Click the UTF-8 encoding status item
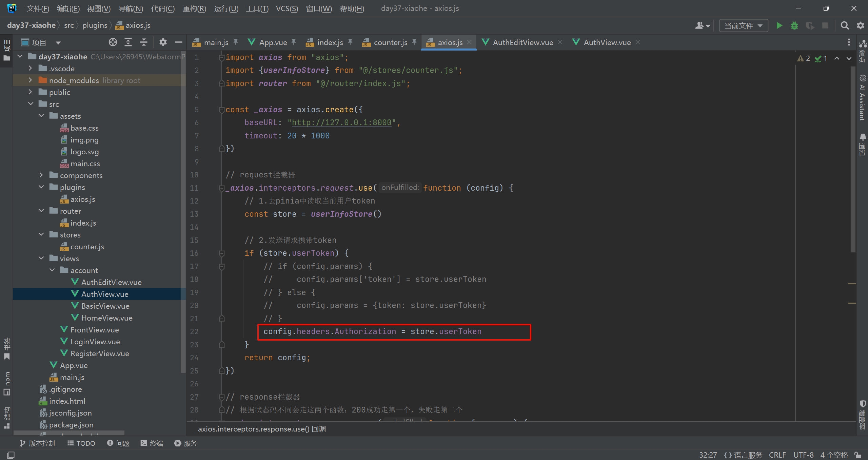The width and height of the screenshot is (868, 460). click(803, 455)
